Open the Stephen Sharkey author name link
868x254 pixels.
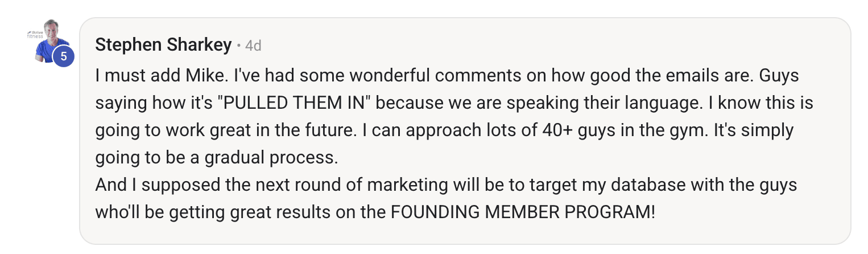click(x=163, y=44)
